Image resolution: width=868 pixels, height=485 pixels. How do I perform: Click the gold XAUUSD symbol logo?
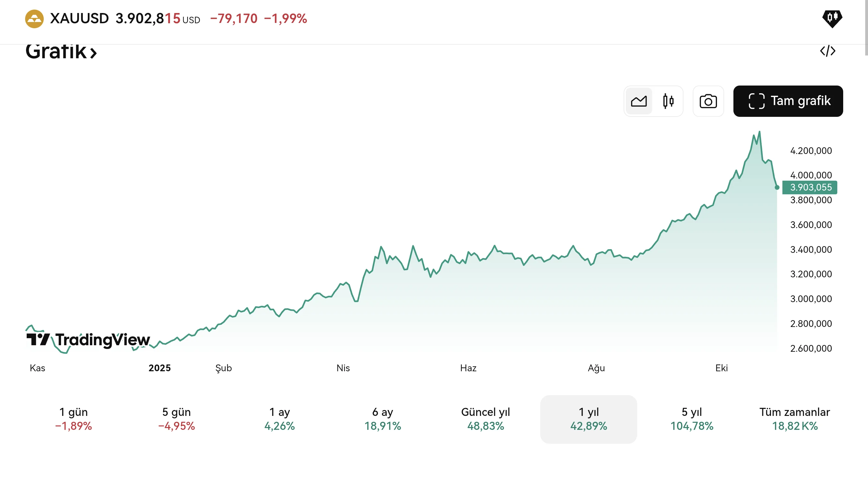34,19
